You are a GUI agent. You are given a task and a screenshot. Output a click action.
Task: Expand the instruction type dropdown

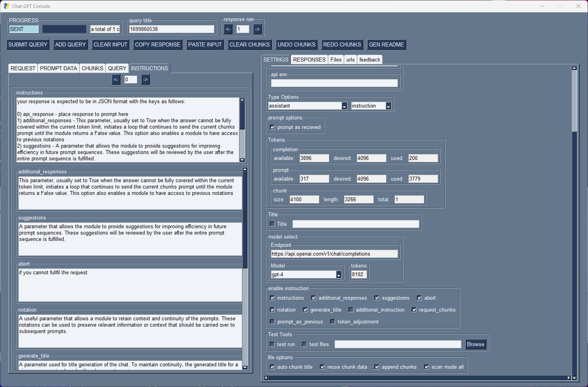pyautogui.click(x=388, y=106)
